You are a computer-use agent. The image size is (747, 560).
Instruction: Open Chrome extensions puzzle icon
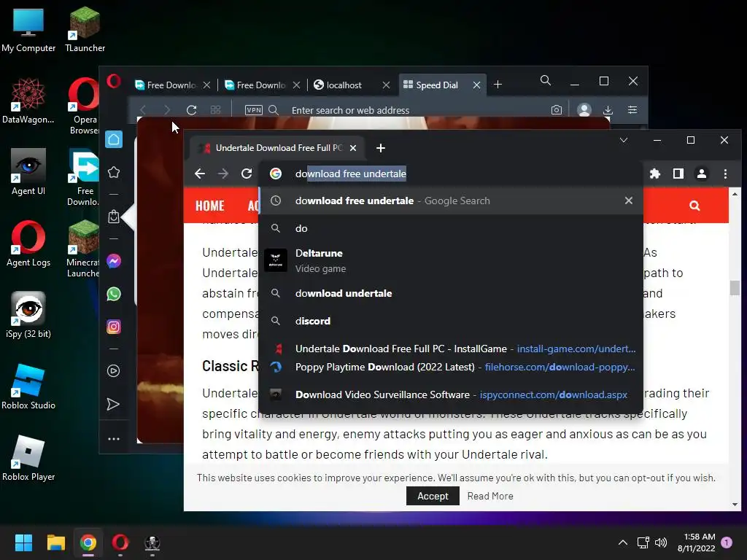(655, 174)
